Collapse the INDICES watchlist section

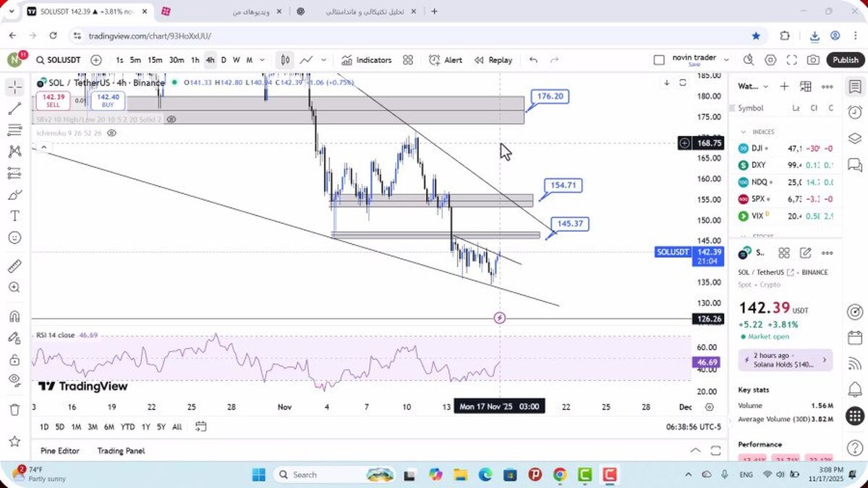tap(742, 132)
